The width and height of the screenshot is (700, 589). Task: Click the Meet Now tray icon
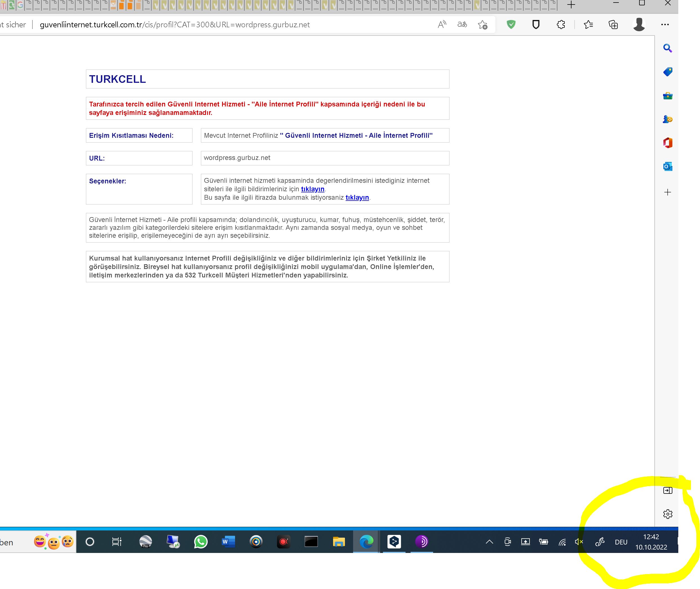tap(507, 542)
